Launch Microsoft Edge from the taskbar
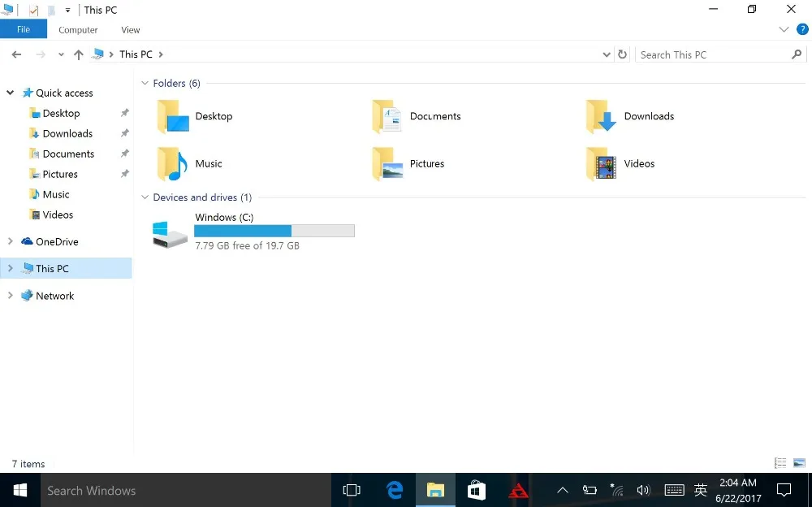The image size is (812, 507). [x=395, y=490]
